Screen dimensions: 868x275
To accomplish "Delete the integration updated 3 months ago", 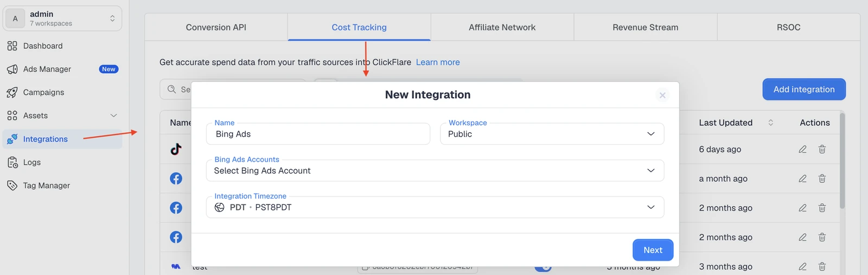I will click(x=822, y=266).
